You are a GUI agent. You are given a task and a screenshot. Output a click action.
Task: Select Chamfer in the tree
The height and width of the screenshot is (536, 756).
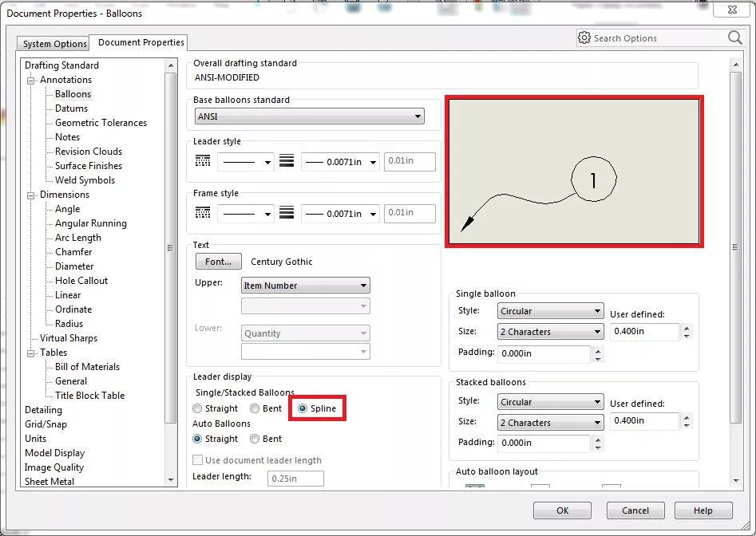tap(73, 252)
